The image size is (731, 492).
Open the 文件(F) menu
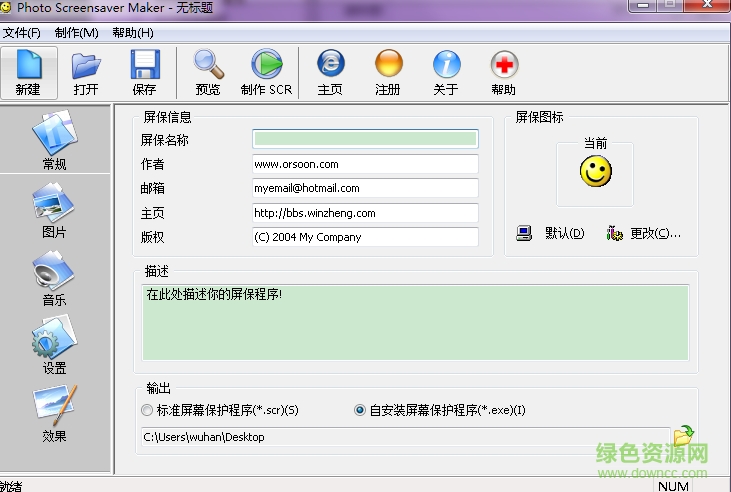coord(21,33)
